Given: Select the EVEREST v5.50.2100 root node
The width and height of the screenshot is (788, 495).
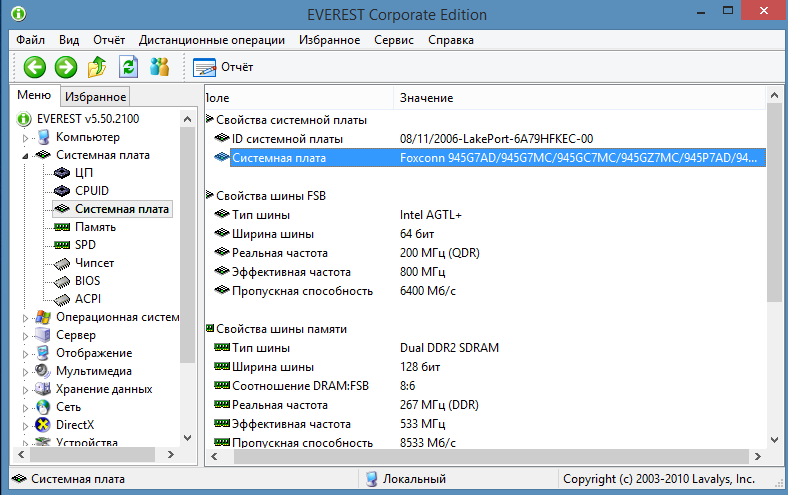Looking at the screenshot, I should pos(88,119).
